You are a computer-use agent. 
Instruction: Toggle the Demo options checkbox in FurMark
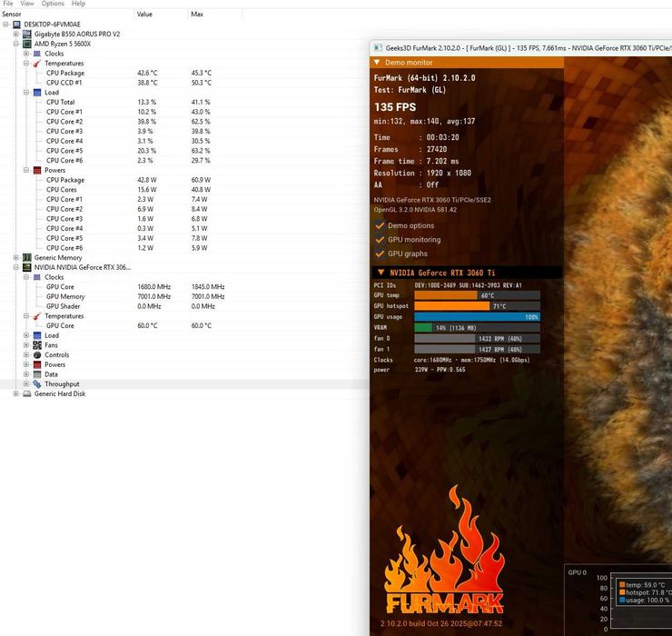380,225
